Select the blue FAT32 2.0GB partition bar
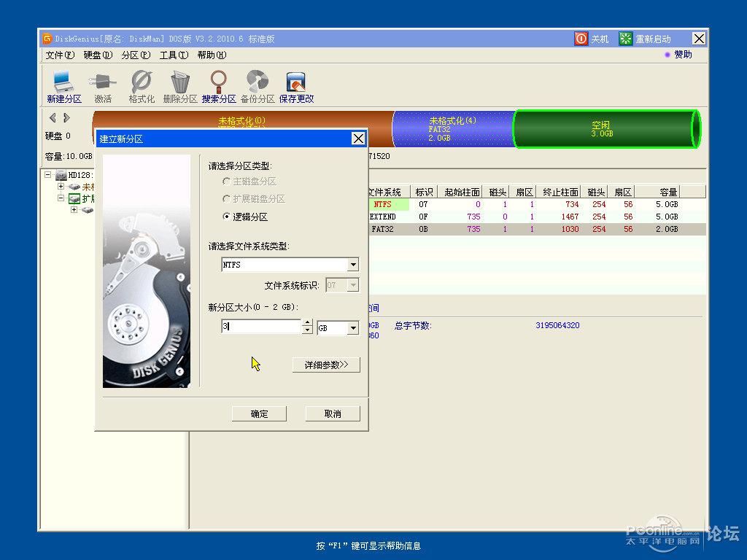747x560 pixels. coord(454,129)
